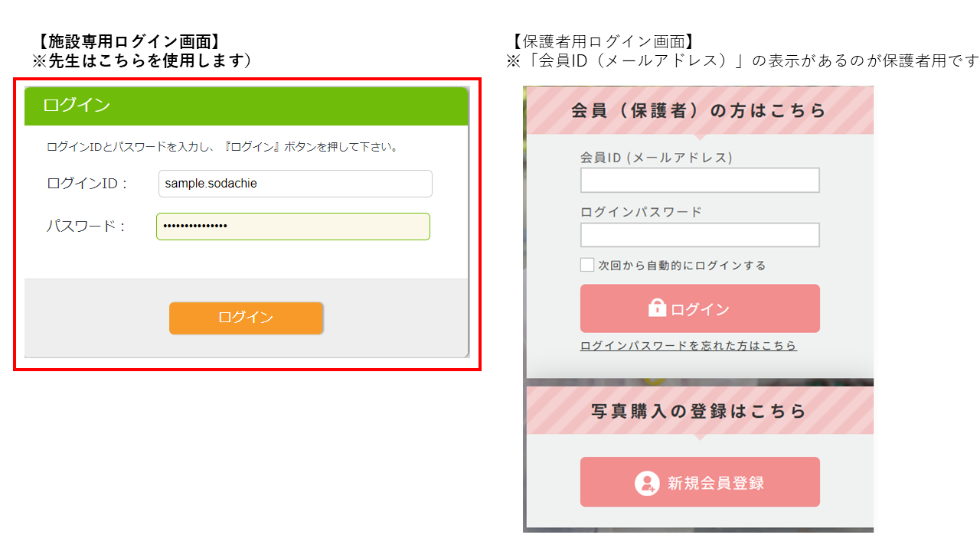Select the 会員ID（メールアドレス）input field
980x551 pixels.
[699, 180]
